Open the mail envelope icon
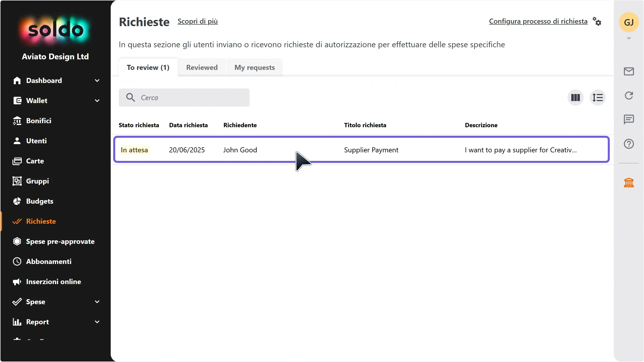The width and height of the screenshot is (644, 362). 629,71
